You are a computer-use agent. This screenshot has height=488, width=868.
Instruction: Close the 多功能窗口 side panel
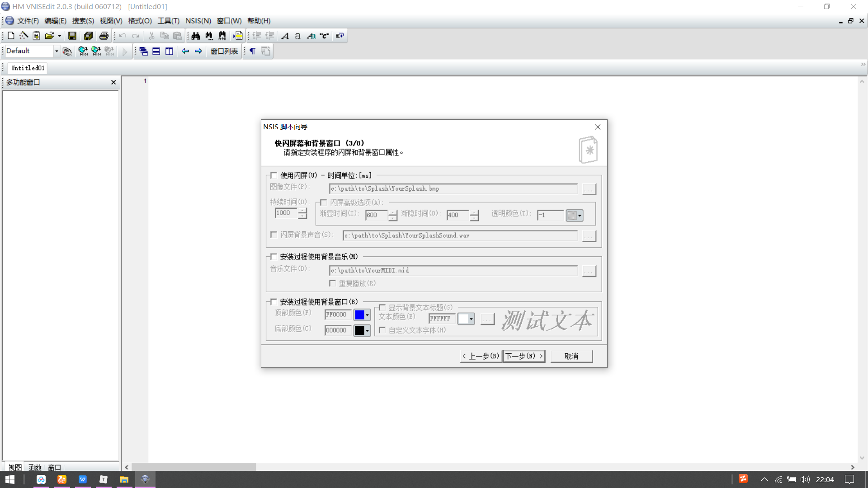pos(113,82)
